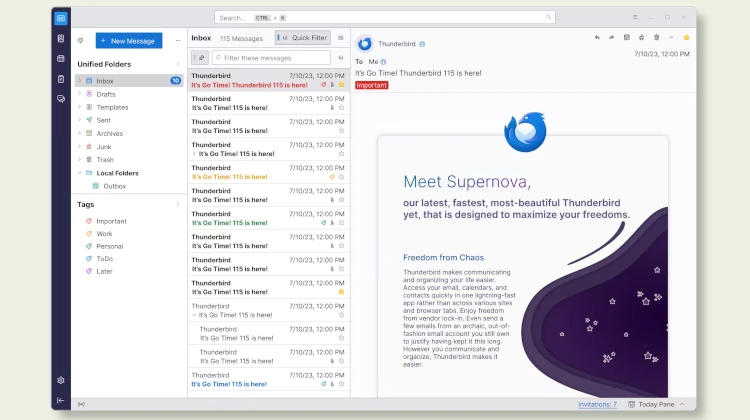Star the blue-subject message
Image resolution: width=750 pixels, height=420 pixels.
tap(341, 384)
